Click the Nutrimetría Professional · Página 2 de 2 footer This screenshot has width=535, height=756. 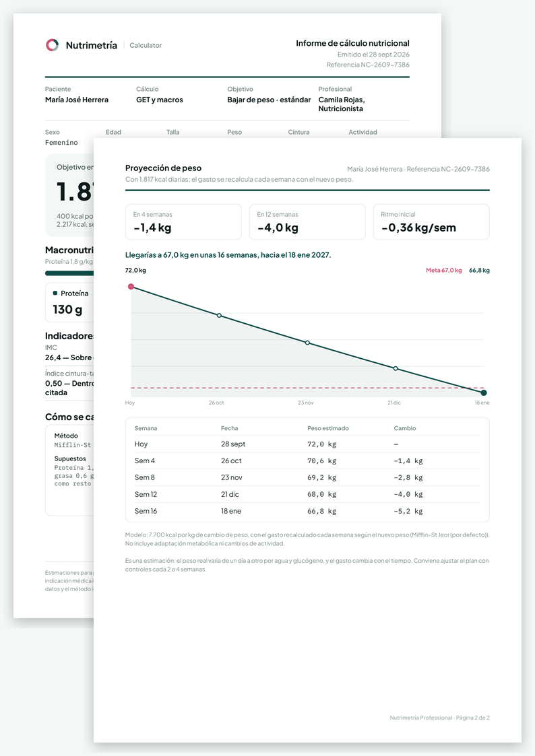(439, 718)
